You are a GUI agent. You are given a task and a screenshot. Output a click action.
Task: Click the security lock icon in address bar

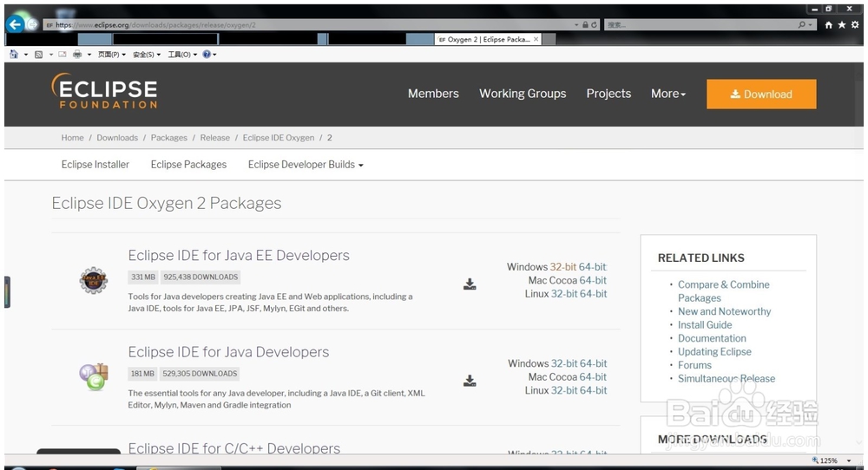pos(585,25)
